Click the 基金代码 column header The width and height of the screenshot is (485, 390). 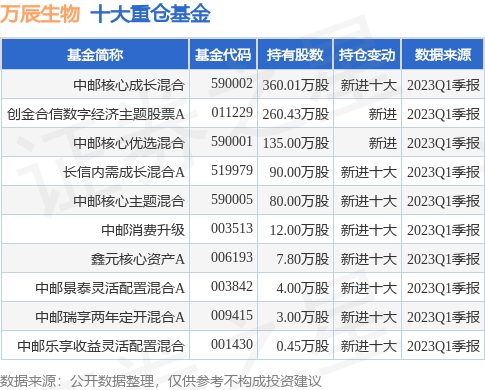[223, 55]
